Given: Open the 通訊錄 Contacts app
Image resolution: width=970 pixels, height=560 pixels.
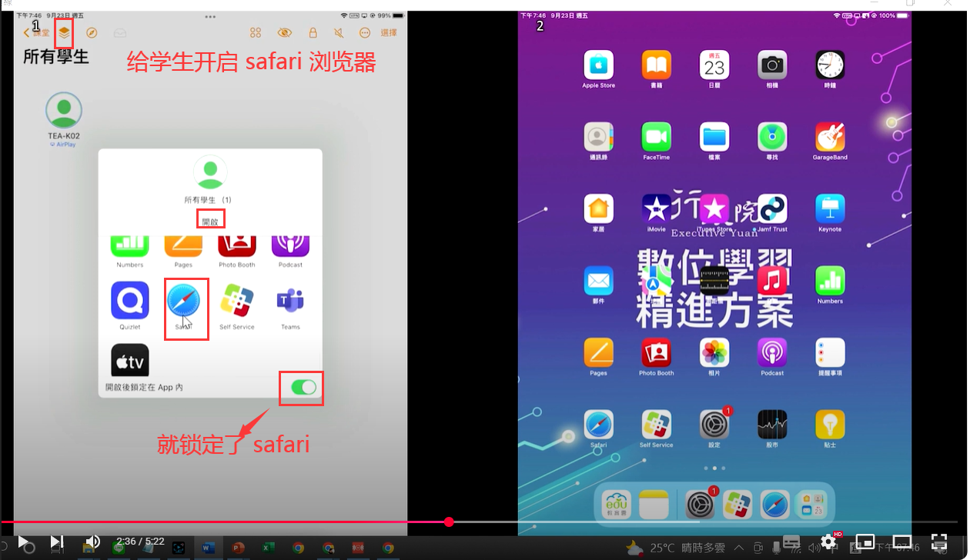Looking at the screenshot, I should coord(598,137).
